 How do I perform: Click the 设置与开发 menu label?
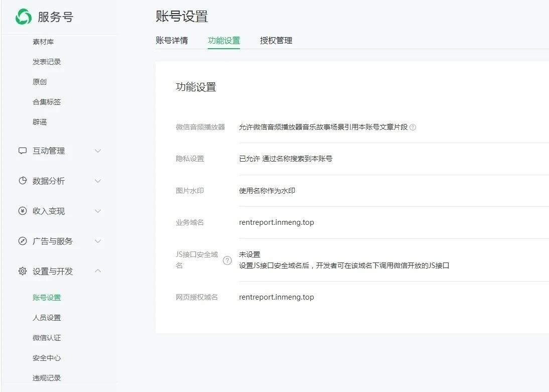point(53,271)
